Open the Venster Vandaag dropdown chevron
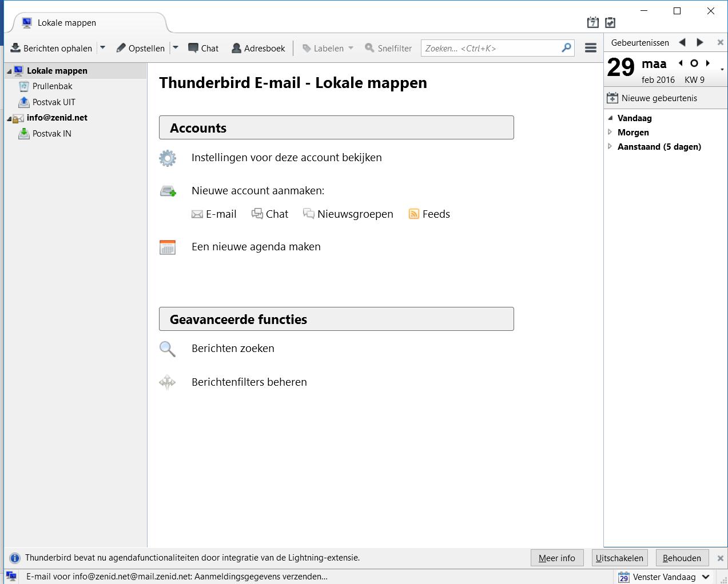 706,577
